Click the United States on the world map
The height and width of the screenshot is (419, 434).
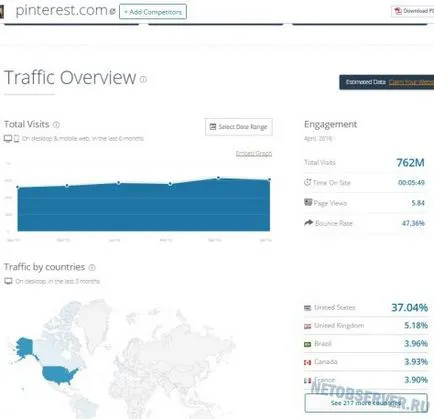click(60, 374)
